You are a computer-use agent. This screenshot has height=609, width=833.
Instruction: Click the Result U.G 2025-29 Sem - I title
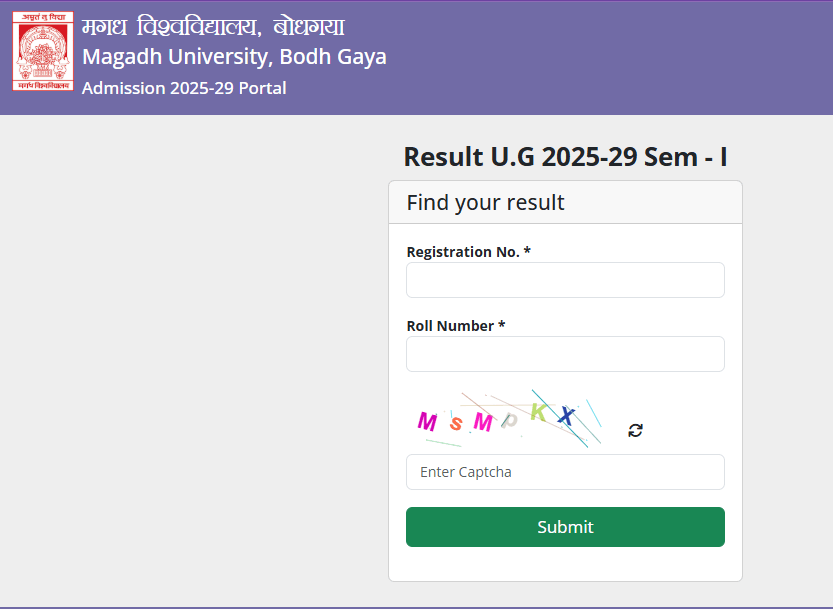point(565,157)
